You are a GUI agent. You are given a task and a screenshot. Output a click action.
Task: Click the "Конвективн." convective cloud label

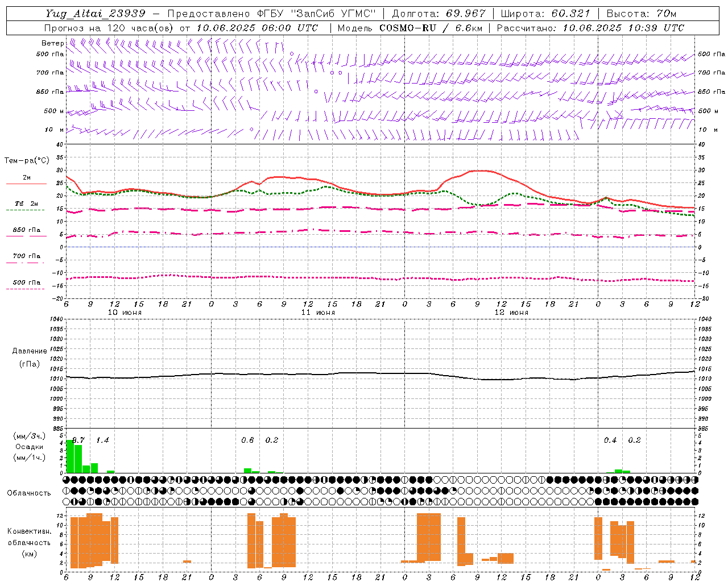point(29,531)
